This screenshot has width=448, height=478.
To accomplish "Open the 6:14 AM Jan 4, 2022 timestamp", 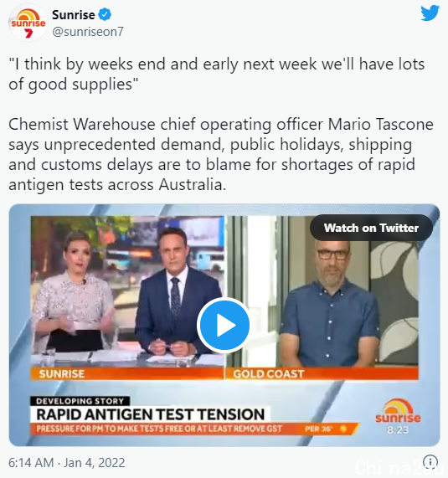I will tap(66, 462).
